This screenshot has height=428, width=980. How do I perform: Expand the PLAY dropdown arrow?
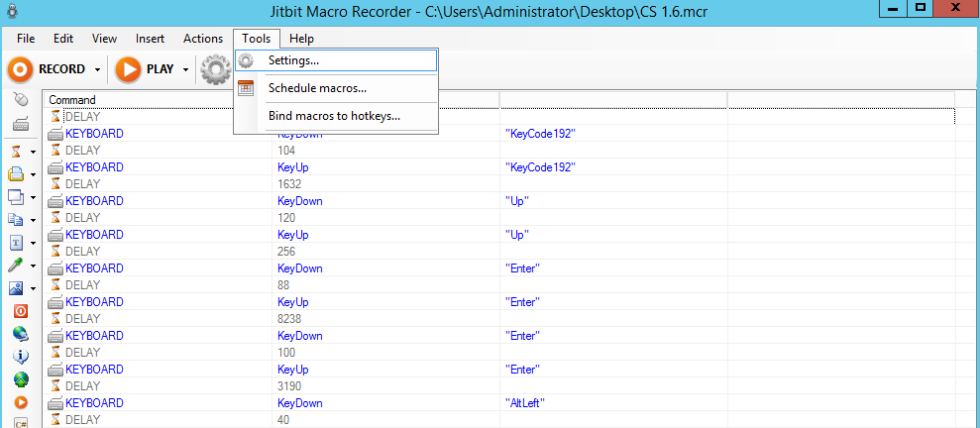click(185, 70)
